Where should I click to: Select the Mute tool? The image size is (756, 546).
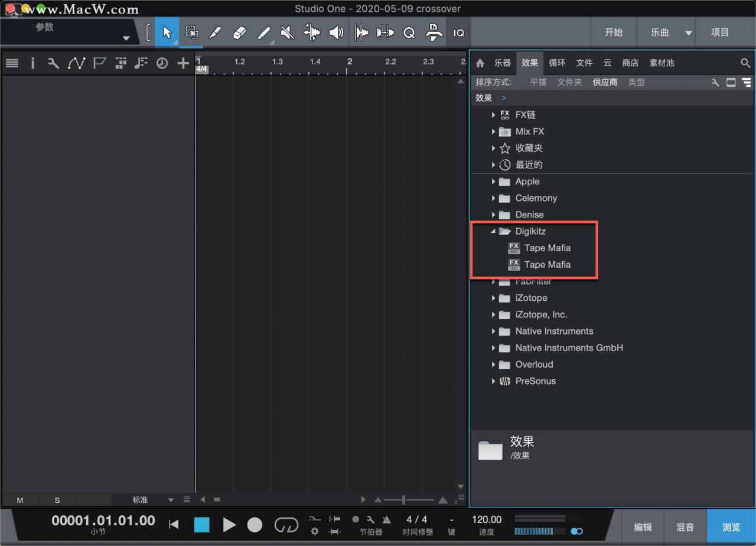288,32
